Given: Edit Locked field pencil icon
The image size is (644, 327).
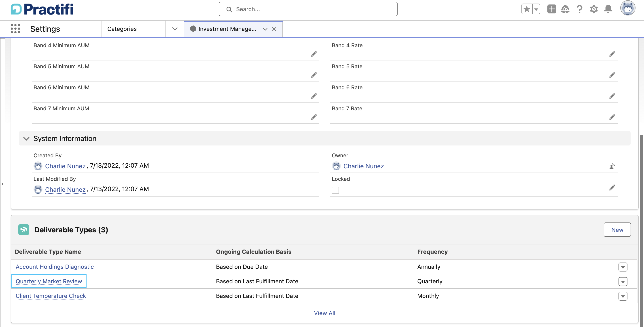Looking at the screenshot, I should [x=612, y=187].
